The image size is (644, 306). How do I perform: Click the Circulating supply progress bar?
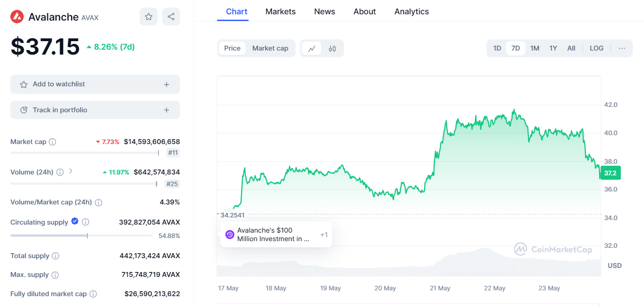[81, 236]
